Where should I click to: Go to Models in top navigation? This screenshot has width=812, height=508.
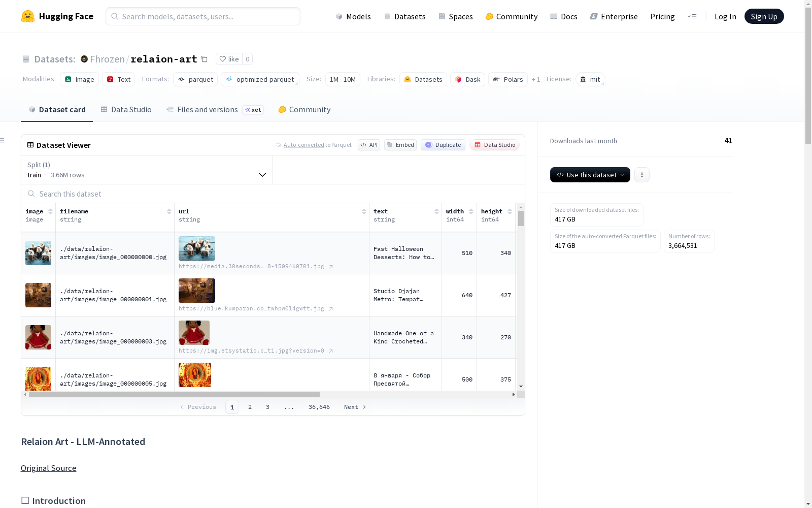click(353, 16)
